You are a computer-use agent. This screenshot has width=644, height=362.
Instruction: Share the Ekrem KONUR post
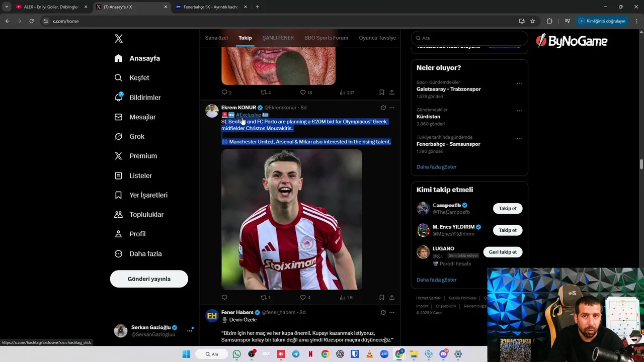coord(392,298)
